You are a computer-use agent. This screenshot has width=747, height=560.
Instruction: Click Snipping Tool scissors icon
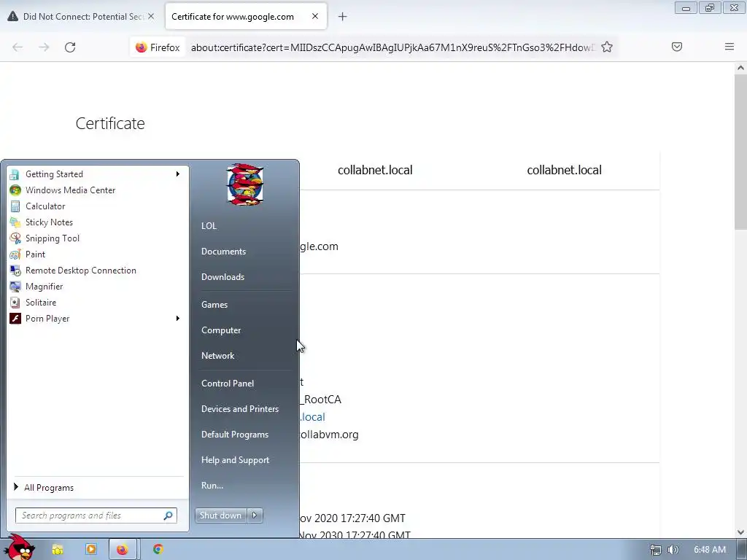(15, 238)
